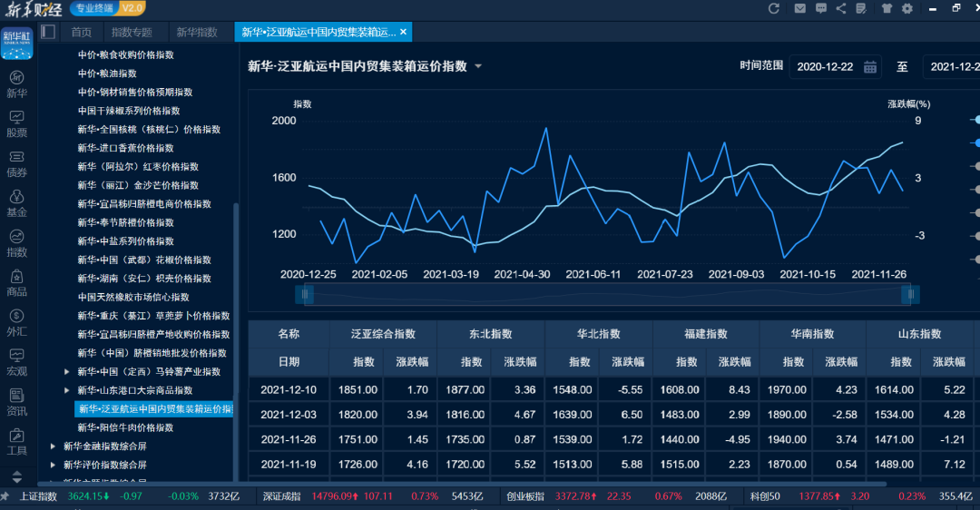The image size is (980, 510).
Task: Click the share icon in title bar
Action: (841, 9)
